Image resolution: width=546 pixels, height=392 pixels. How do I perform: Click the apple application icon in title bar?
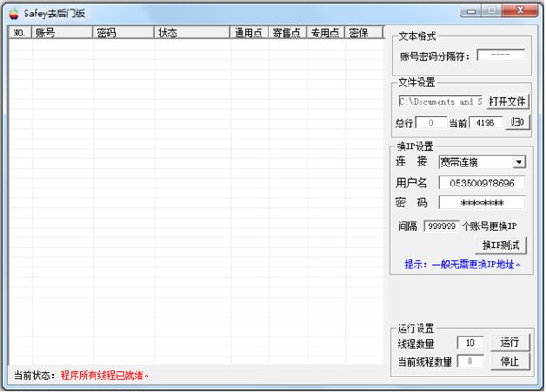pyautogui.click(x=14, y=14)
